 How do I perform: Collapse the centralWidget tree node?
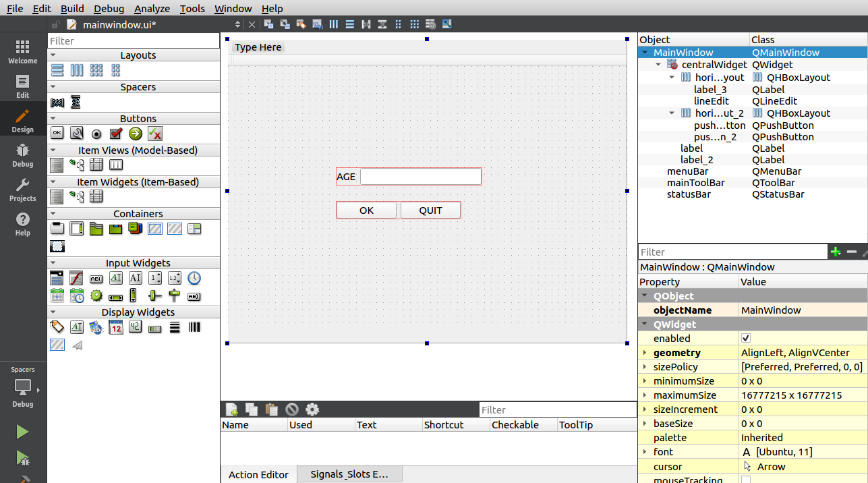659,65
